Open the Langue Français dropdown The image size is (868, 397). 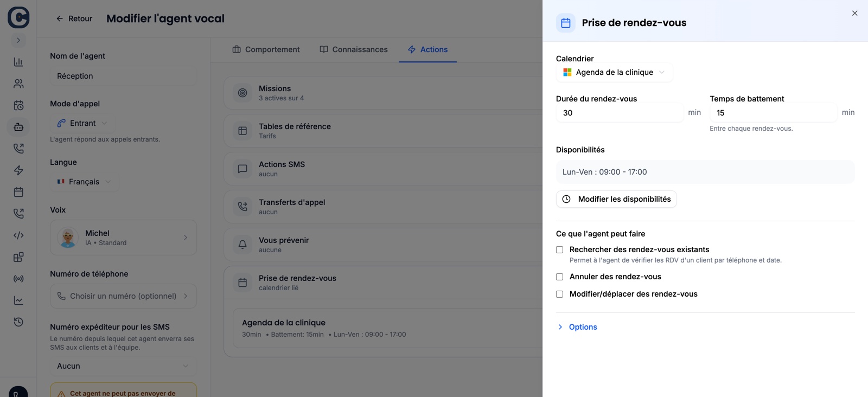click(84, 182)
